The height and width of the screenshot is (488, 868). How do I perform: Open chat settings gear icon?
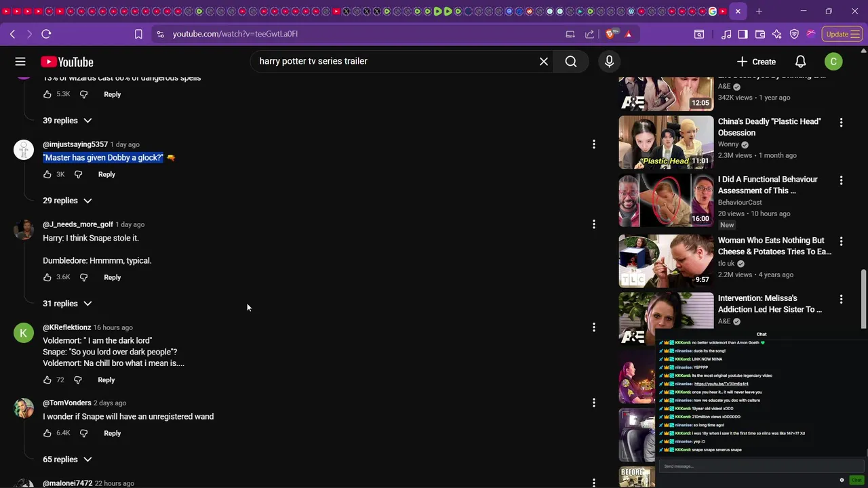[x=842, y=480]
